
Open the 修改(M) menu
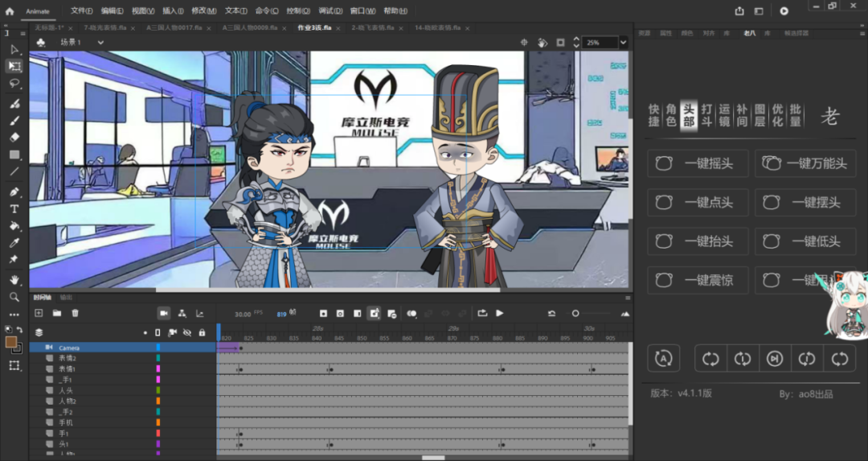(x=203, y=11)
